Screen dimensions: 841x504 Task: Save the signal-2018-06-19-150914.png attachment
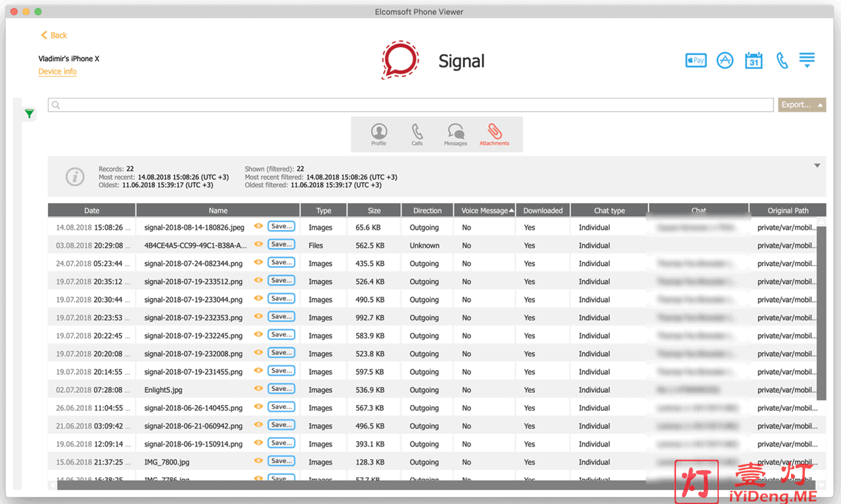pos(281,443)
